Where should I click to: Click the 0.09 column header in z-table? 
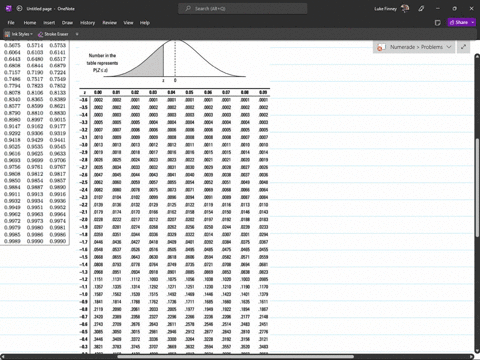(x=263, y=92)
